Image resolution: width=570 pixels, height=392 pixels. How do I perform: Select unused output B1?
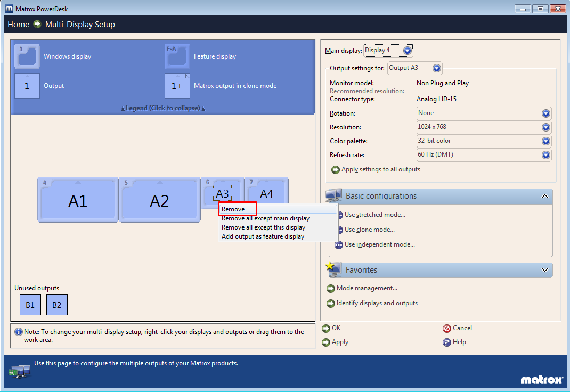(x=30, y=305)
